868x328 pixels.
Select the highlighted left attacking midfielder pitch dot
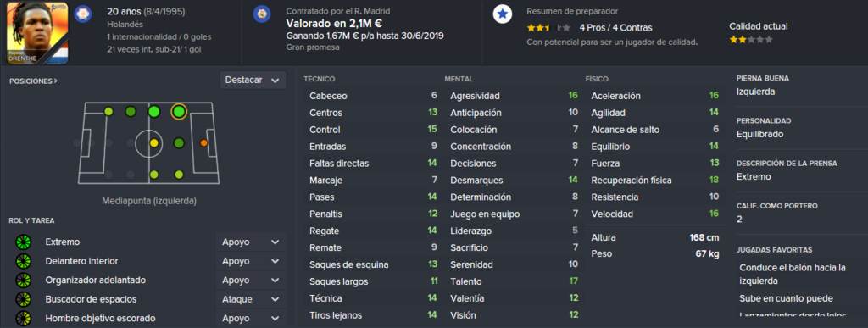click(x=178, y=112)
